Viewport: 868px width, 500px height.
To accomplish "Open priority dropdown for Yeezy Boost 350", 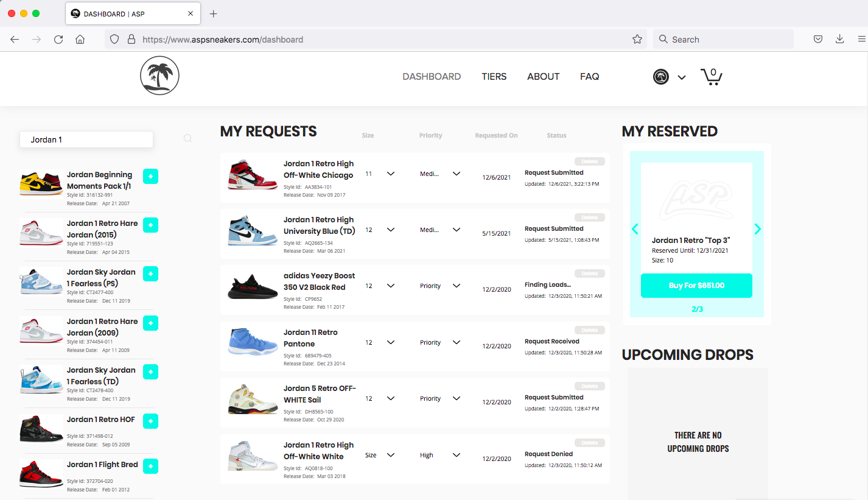I will 456,286.
